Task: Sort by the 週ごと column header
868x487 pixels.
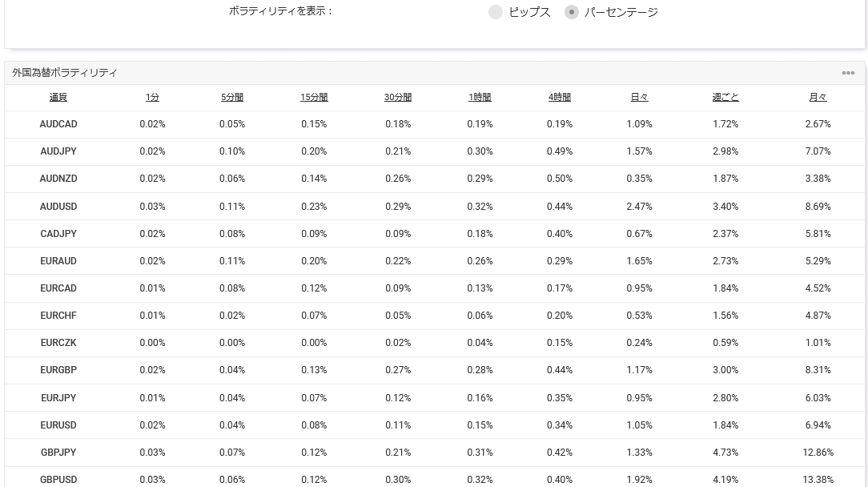Action: (725, 97)
